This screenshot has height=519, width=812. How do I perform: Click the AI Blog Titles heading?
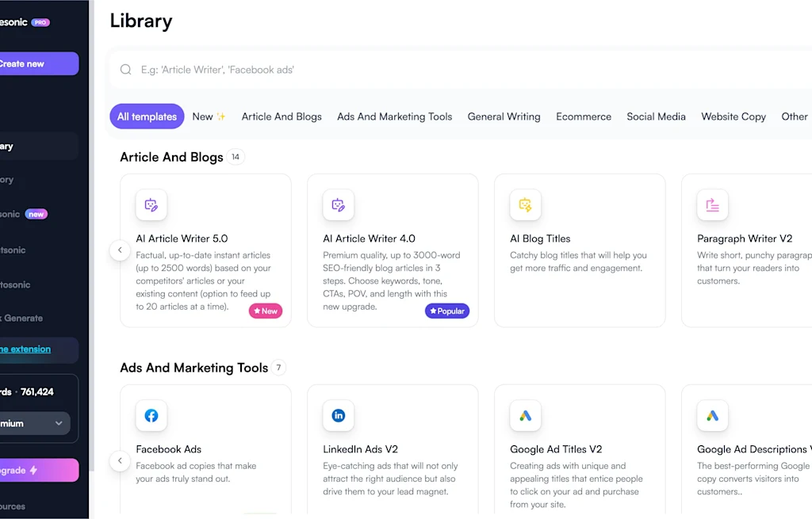pyautogui.click(x=540, y=239)
